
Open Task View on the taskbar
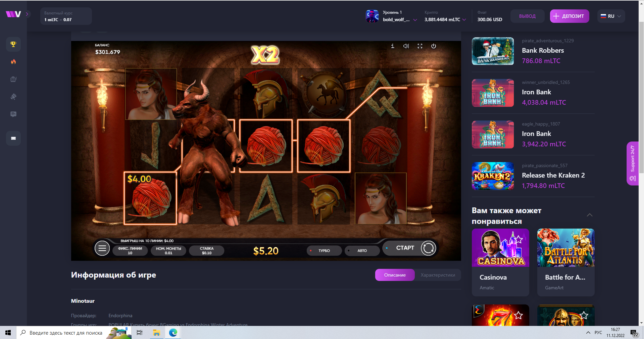(x=140, y=333)
